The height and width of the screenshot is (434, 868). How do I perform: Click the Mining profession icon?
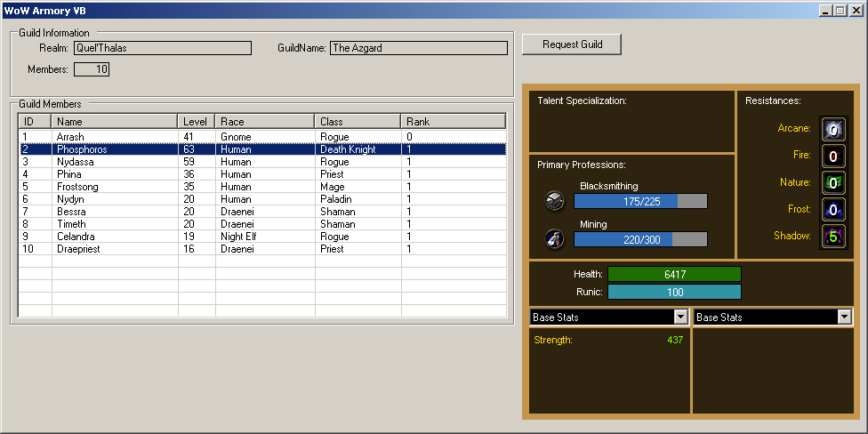(554, 238)
